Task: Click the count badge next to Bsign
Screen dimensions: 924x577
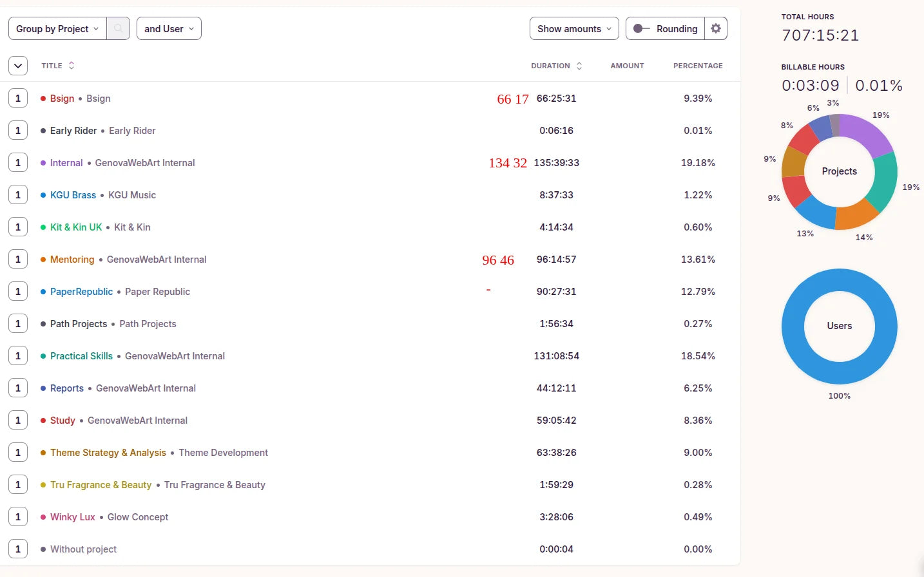Action: [18, 99]
